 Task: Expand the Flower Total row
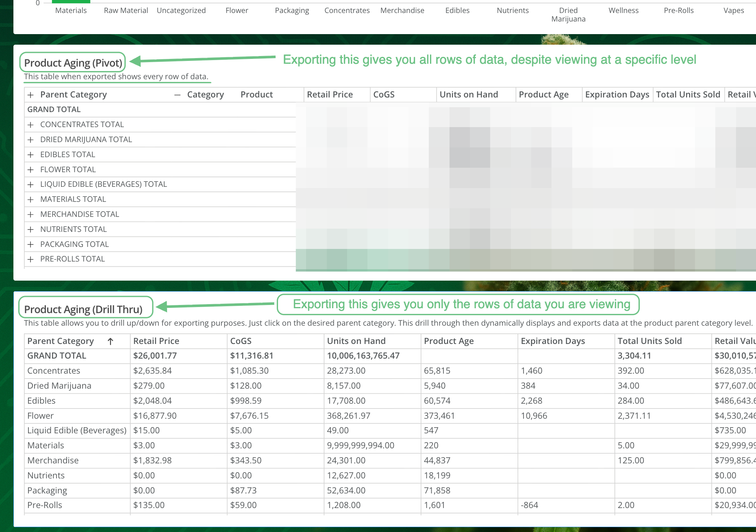coord(30,170)
